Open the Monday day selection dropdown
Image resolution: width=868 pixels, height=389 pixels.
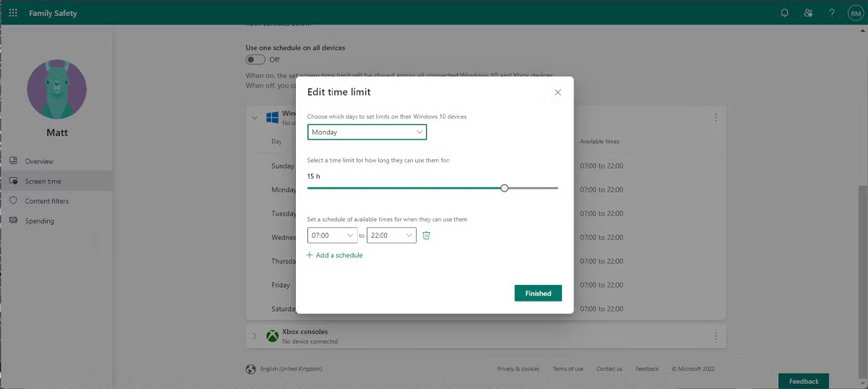click(x=367, y=132)
